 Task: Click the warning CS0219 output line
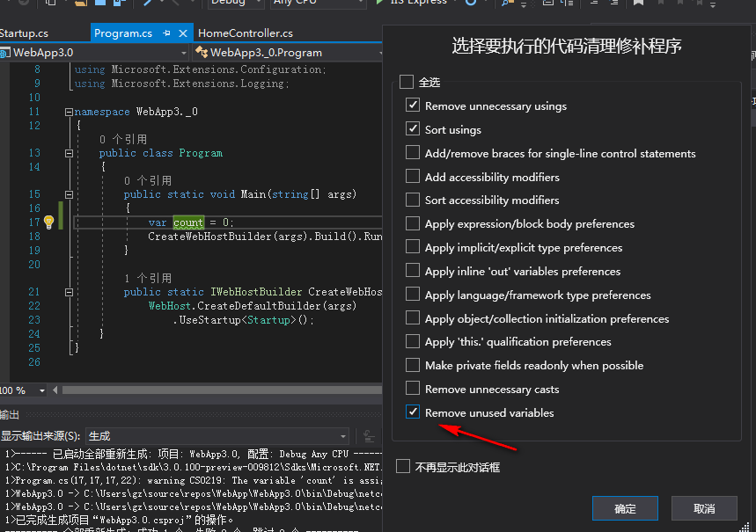click(194, 480)
